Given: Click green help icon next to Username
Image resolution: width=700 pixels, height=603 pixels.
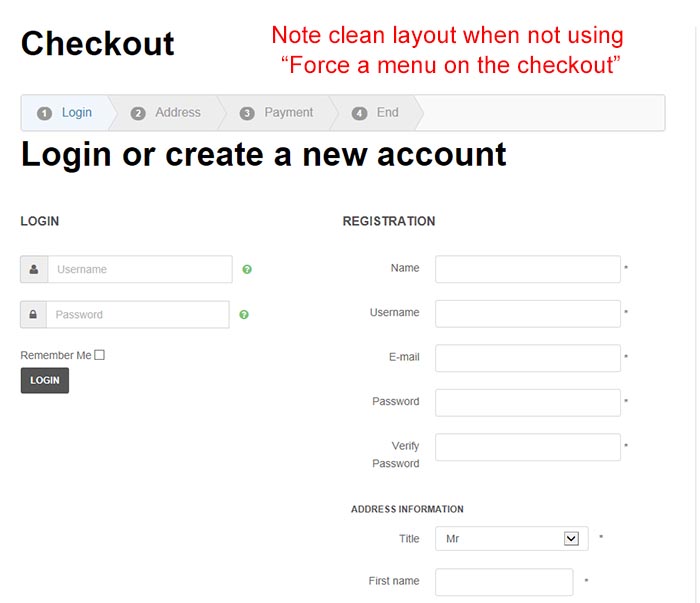Looking at the screenshot, I should click(x=247, y=269).
